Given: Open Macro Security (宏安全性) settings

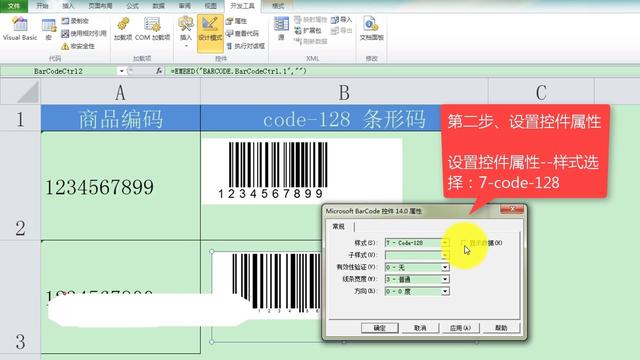Looking at the screenshot, I should pos(78,46).
